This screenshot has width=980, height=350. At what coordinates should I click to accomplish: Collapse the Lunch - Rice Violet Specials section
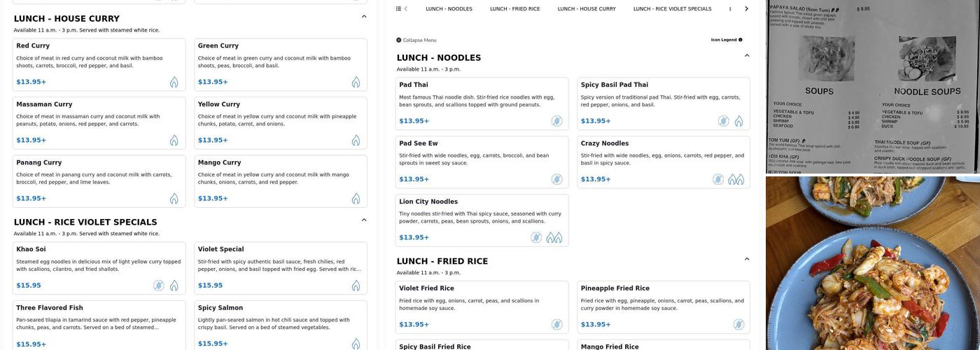pos(364,220)
